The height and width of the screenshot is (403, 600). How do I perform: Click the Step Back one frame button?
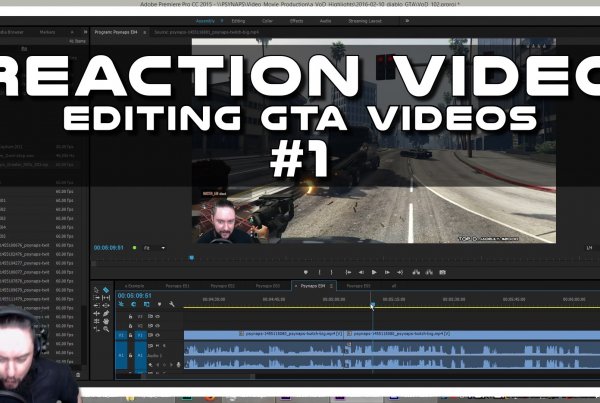pyautogui.click(x=362, y=272)
